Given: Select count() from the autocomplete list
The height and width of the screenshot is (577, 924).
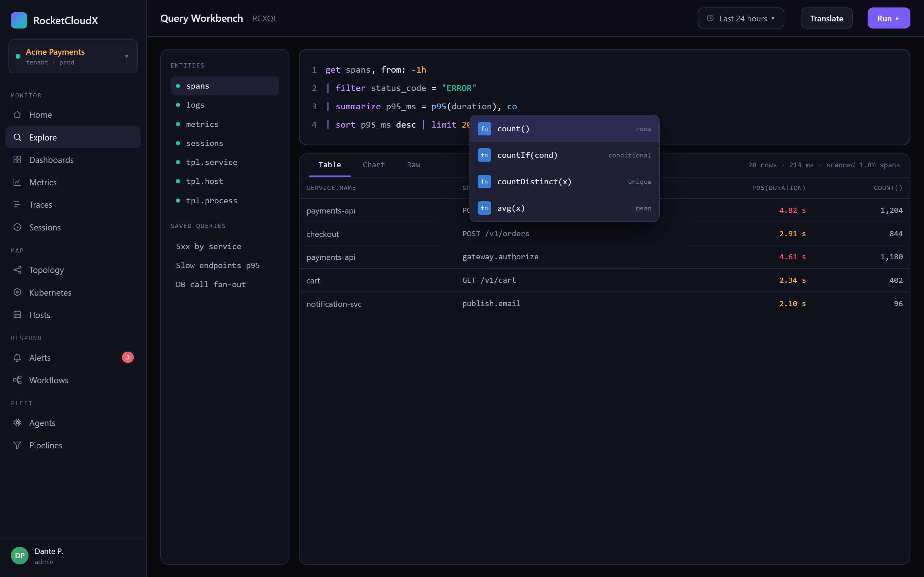Looking at the screenshot, I should click(x=564, y=129).
